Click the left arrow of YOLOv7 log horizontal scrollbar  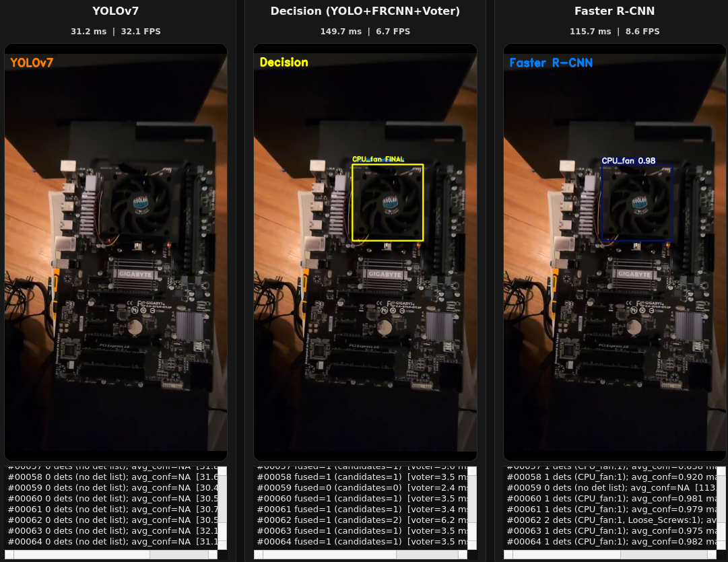(x=9, y=555)
